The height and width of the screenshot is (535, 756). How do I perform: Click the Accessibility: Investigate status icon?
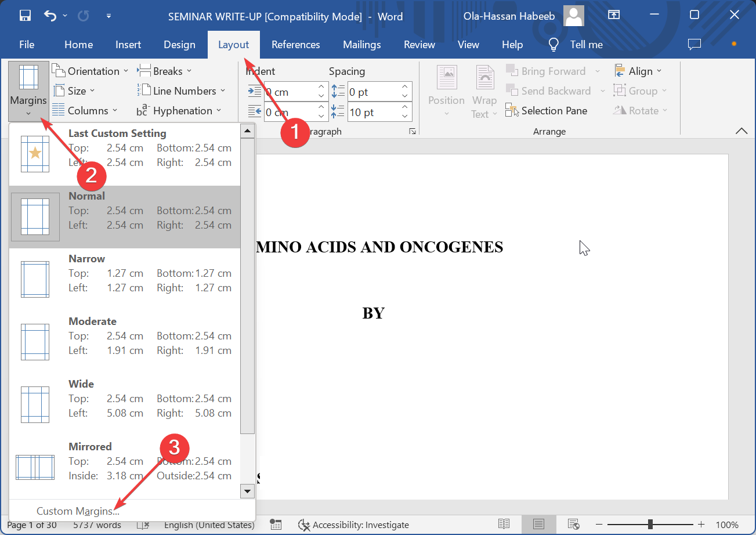[304, 525]
